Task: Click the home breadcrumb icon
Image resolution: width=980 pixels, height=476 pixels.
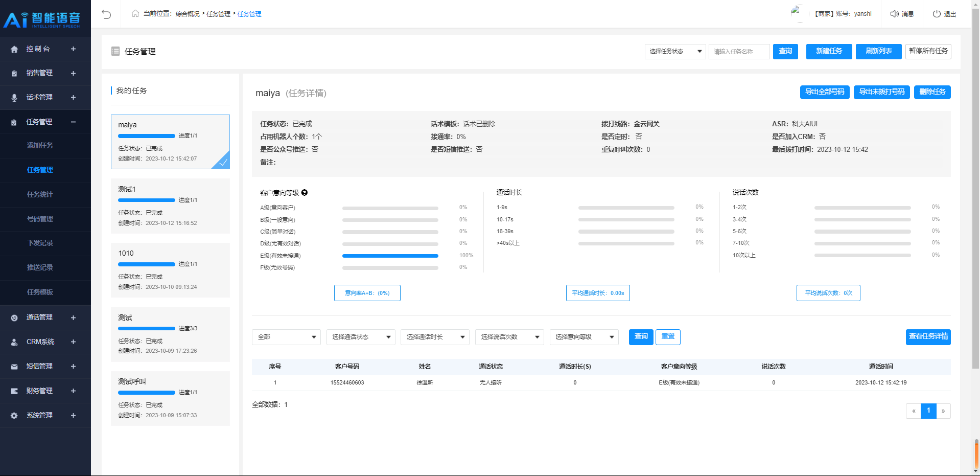Action: 135,13
